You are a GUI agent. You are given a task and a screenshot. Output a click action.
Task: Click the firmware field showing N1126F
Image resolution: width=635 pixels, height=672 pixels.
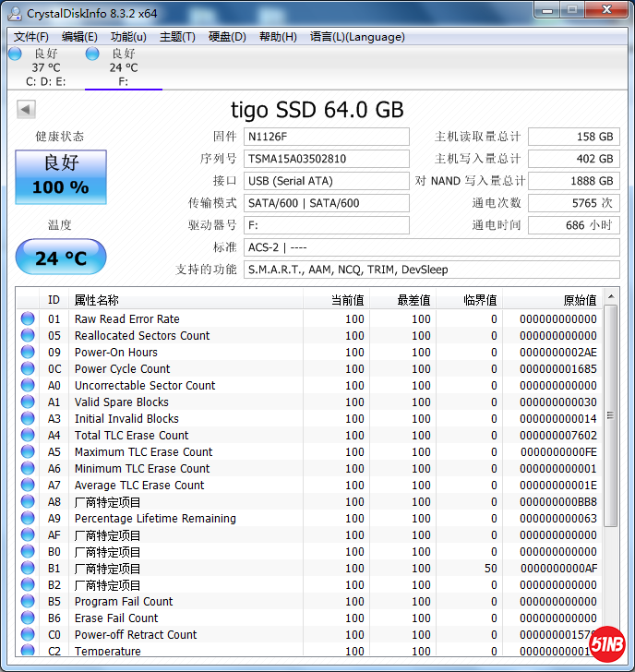pyautogui.click(x=327, y=137)
